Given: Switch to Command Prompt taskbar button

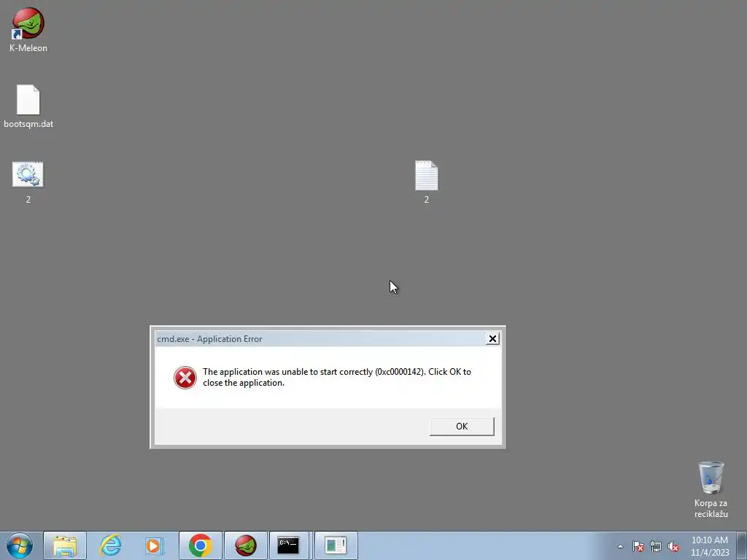Looking at the screenshot, I should click(x=289, y=545).
